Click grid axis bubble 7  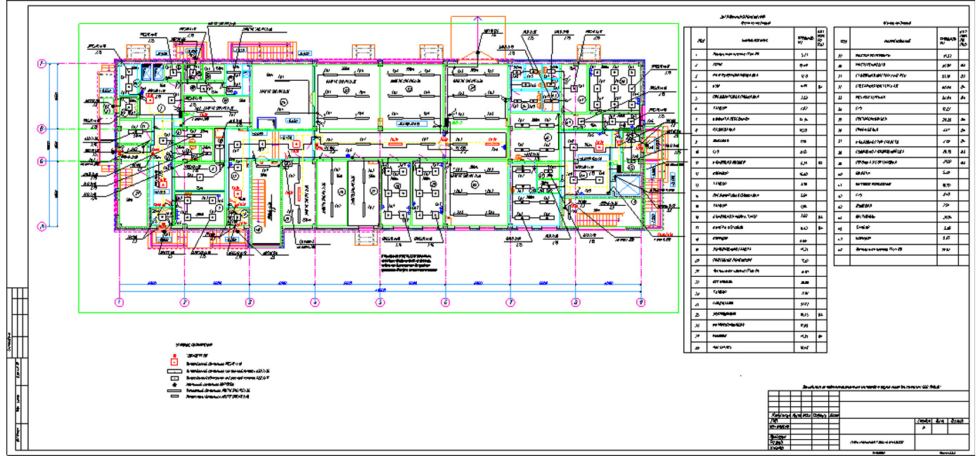[510, 302]
